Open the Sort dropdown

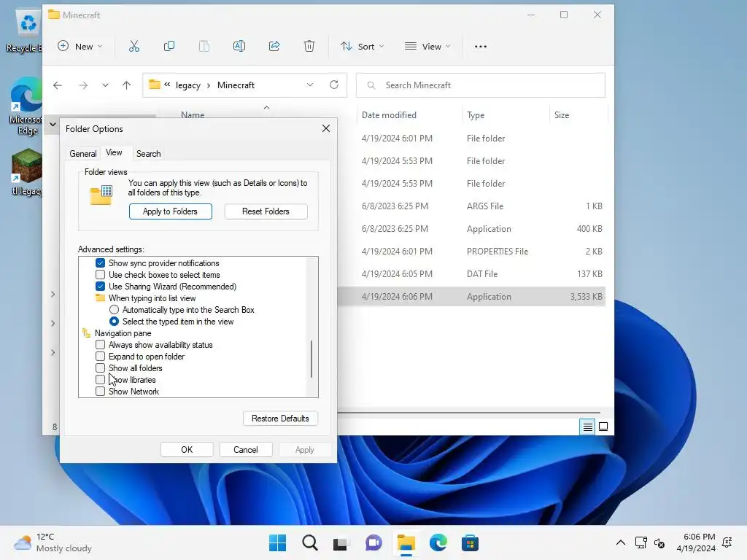coord(363,46)
